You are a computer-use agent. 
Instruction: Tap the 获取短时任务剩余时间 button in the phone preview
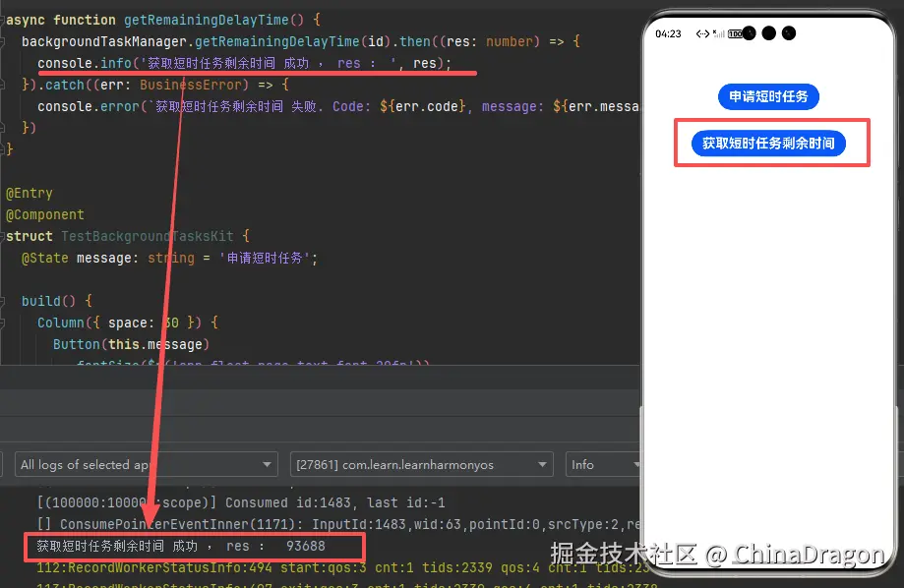tap(768, 143)
